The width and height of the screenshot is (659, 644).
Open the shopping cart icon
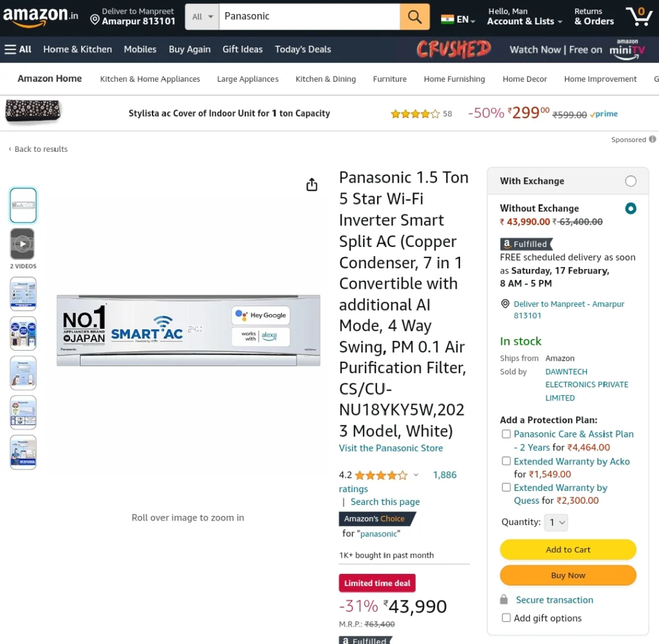[639, 16]
